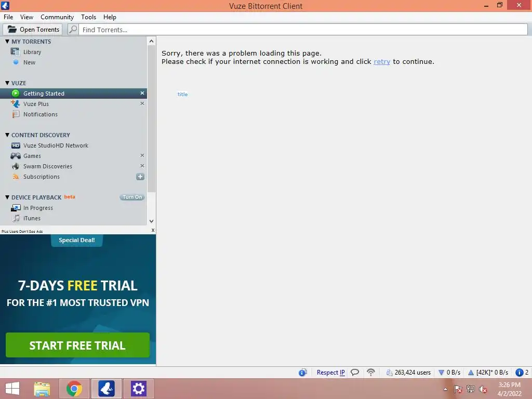Image resolution: width=532 pixels, height=399 pixels.
Task: Click the Respect IP link
Action: coord(330,373)
